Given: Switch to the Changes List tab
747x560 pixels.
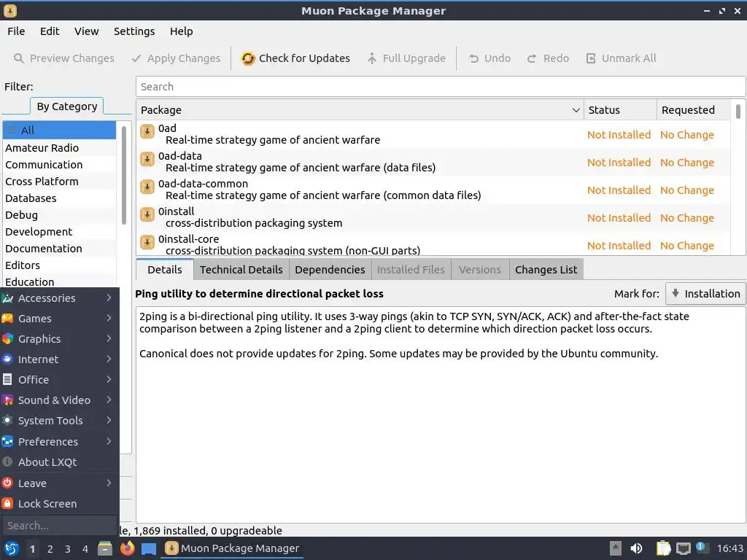Looking at the screenshot, I should (546, 270).
